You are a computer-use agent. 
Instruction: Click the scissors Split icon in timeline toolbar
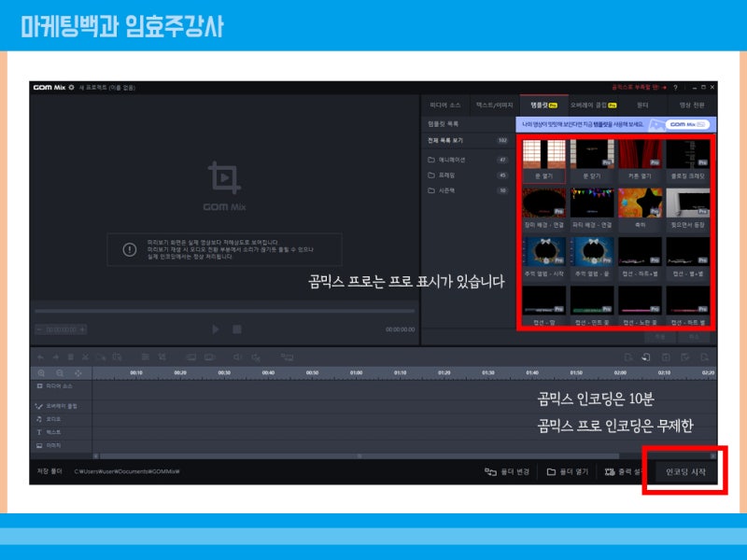(x=85, y=357)
